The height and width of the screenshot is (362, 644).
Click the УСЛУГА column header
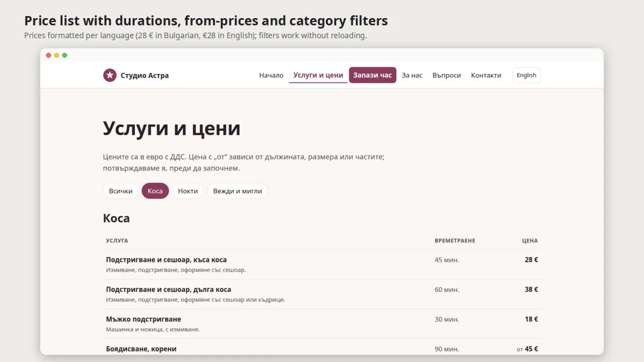[117, 241]
